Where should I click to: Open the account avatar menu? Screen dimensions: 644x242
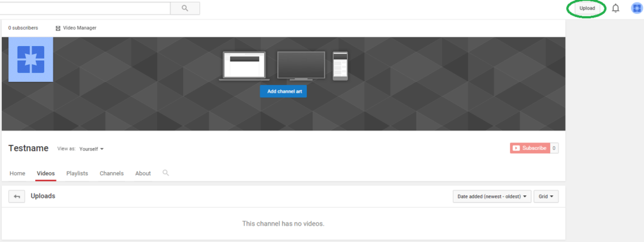636,8
